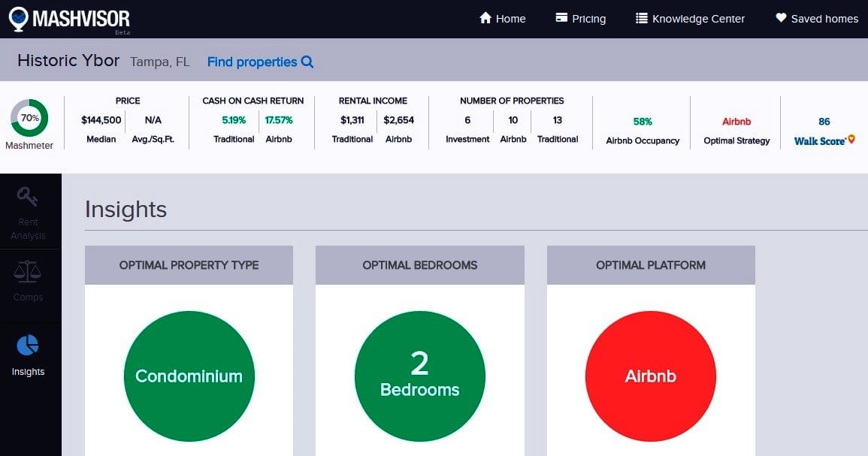
Task: Click the green 2 Bedrooms circle
Action: 419,376
